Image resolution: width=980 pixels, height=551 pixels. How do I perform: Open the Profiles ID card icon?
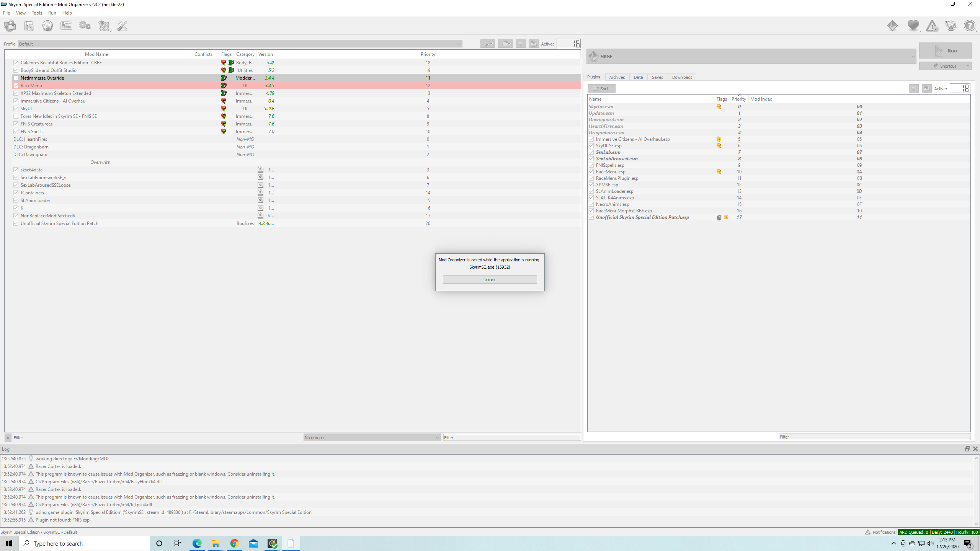click(x=66, y=26)
